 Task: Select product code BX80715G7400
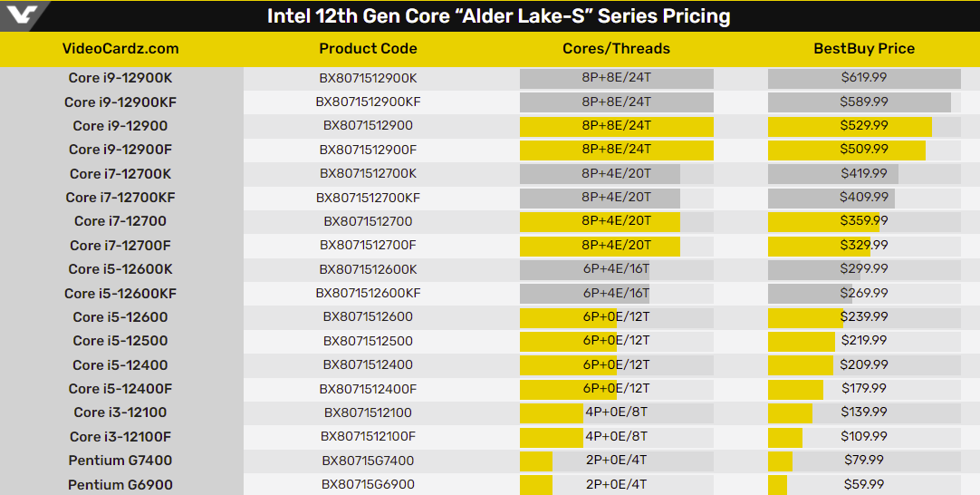tap(368, 461)
